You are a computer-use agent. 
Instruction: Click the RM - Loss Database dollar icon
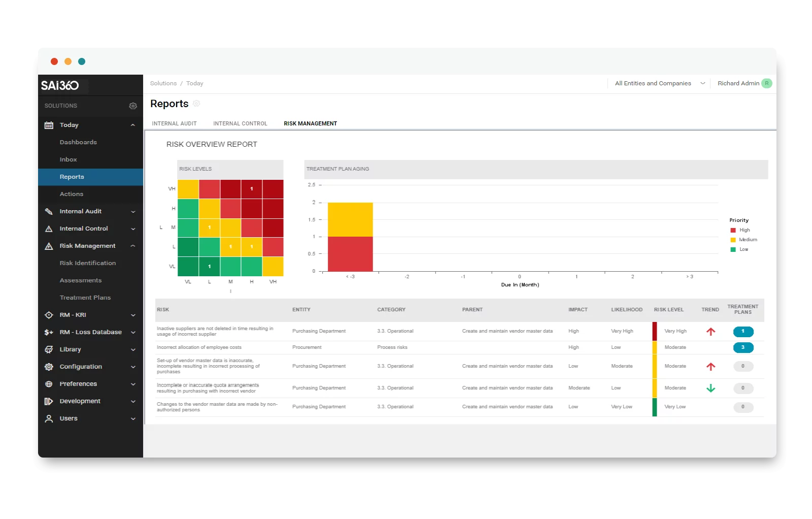49,332
